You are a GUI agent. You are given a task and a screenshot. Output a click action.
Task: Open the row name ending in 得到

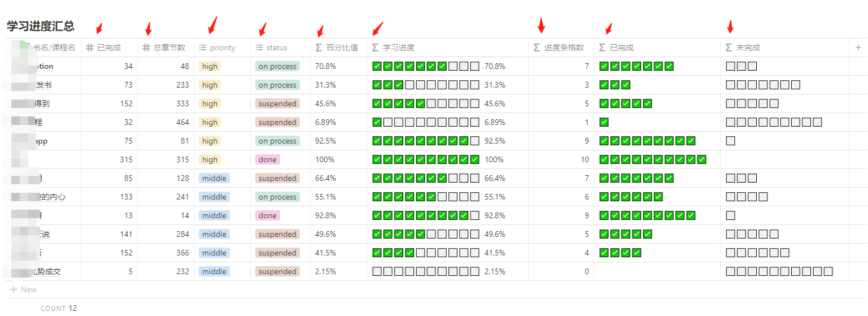click(x=43, y=103)
